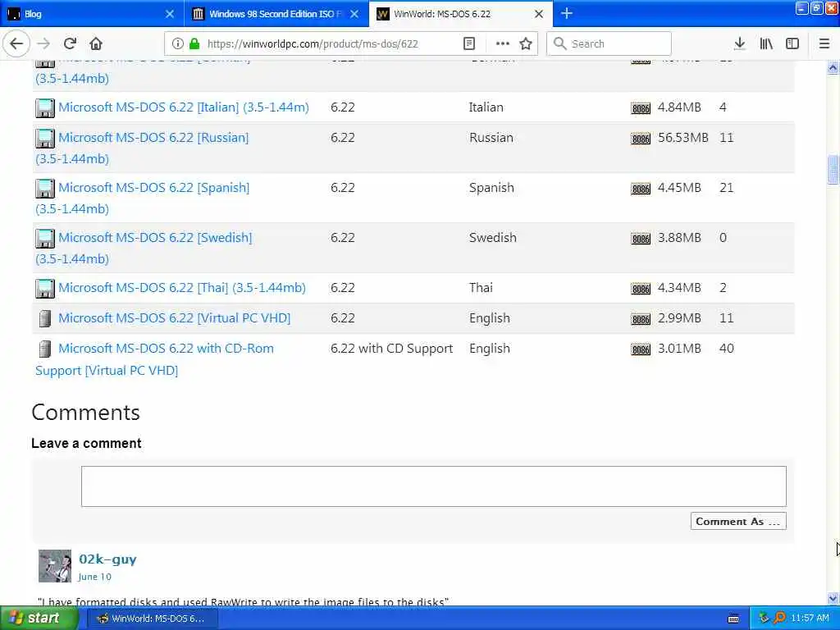840x630 pixels.
Task: Click 8086 chip icon in Thai row
Action: coord(641,289)
